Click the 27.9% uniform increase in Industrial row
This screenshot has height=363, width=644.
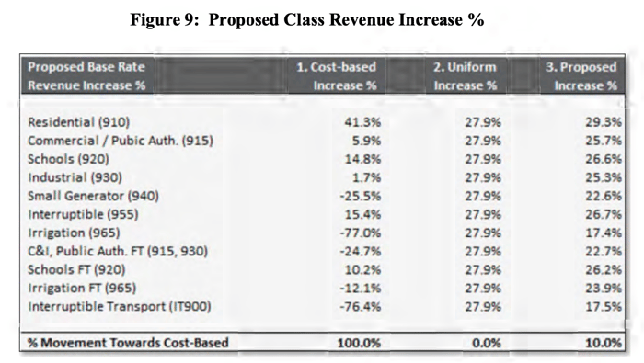point(483,177)
